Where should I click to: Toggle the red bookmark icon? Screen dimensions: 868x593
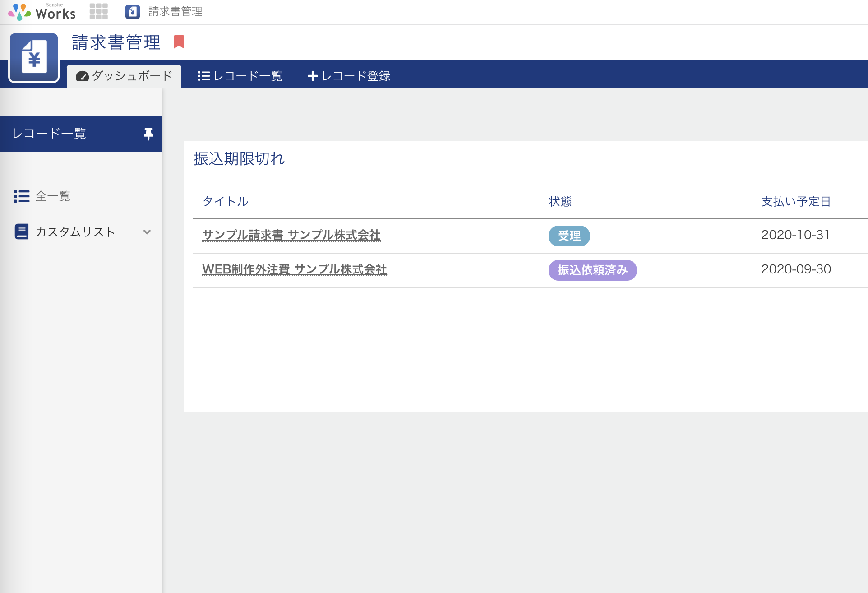click(179, 42)
